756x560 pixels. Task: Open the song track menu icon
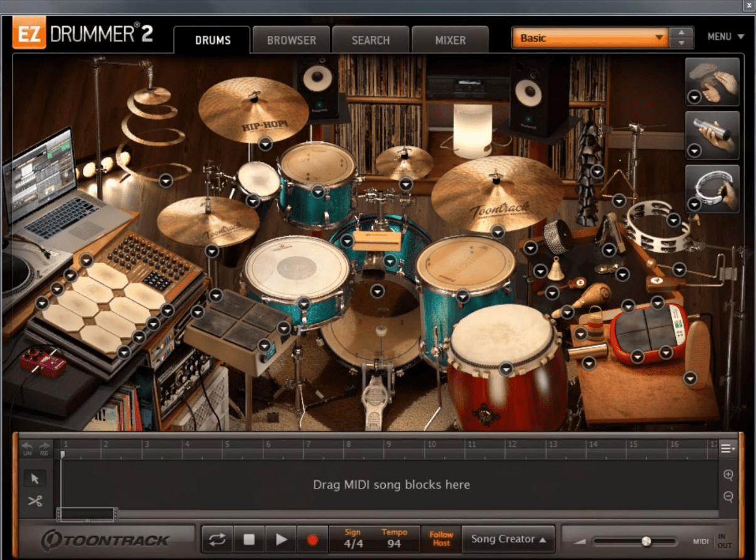[728, 448]
